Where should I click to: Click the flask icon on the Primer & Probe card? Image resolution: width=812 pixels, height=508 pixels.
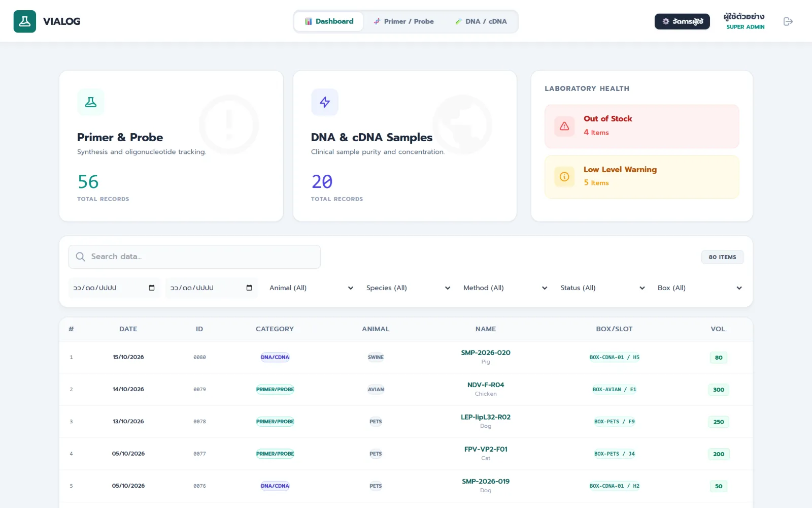pos(91,102)
